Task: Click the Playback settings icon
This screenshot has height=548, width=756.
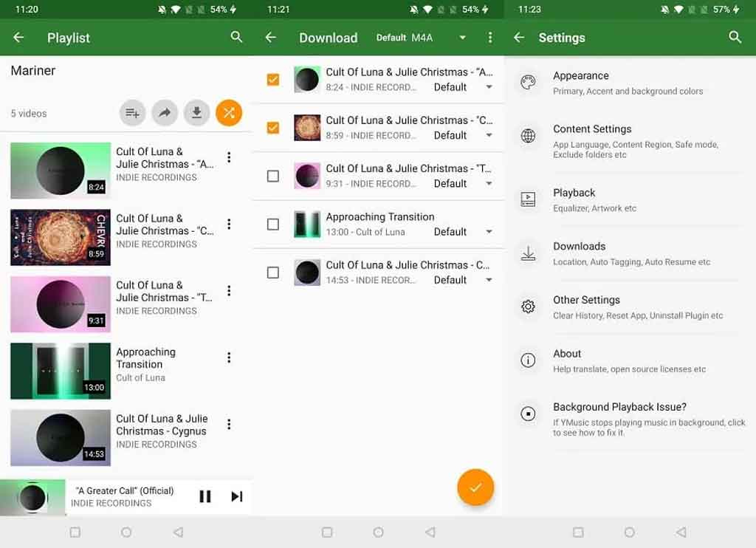Action: click(x=528, y=199)
